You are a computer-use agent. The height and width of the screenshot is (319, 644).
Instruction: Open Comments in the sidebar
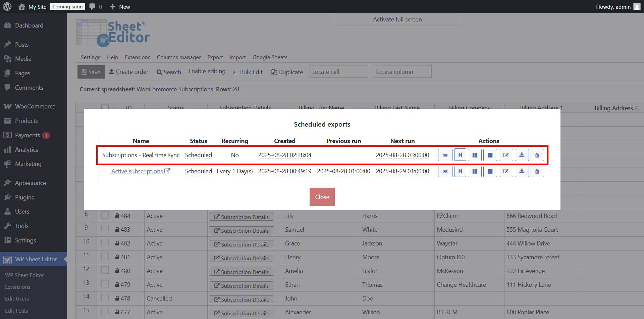[34, 88]
